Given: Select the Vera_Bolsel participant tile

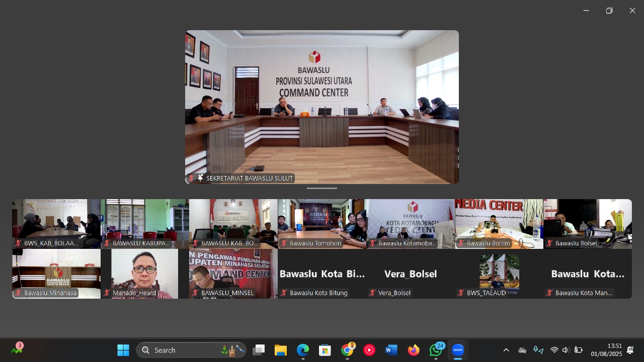Looking at the screenshot, I should 411,274.
